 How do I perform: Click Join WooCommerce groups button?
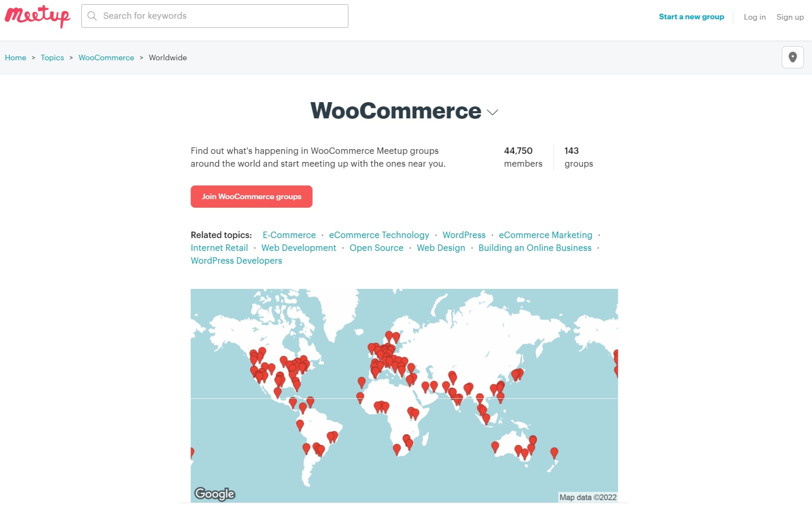(x=251, y=197)
